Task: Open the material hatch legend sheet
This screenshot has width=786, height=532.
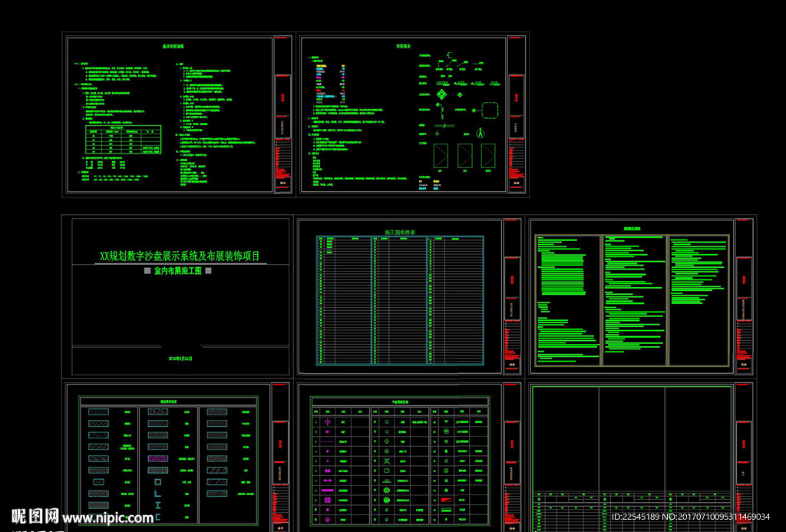Action: [x=177, y=456]
